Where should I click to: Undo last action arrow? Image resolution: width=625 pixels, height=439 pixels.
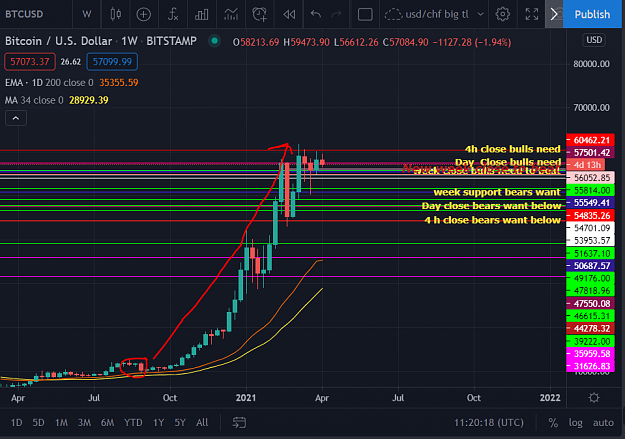[316, 14]
